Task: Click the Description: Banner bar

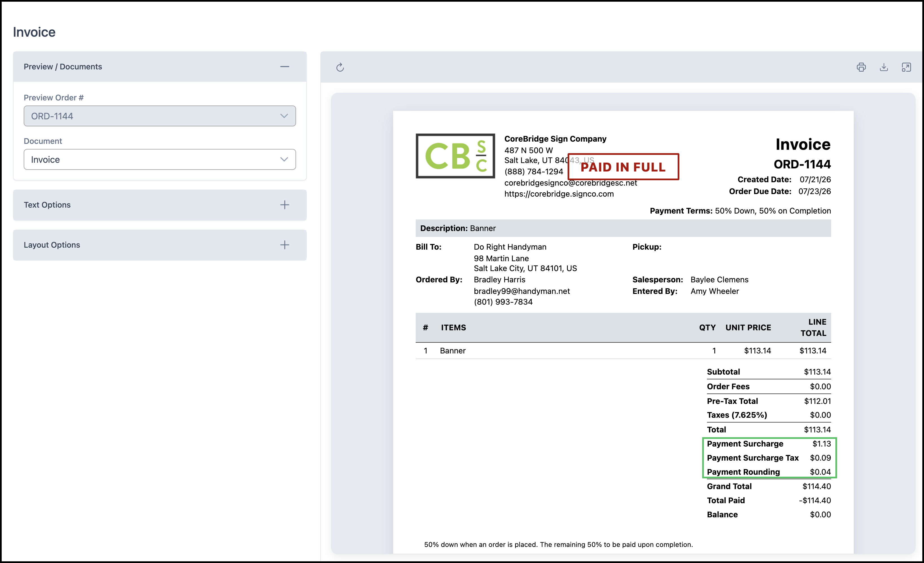Action: 623,228
